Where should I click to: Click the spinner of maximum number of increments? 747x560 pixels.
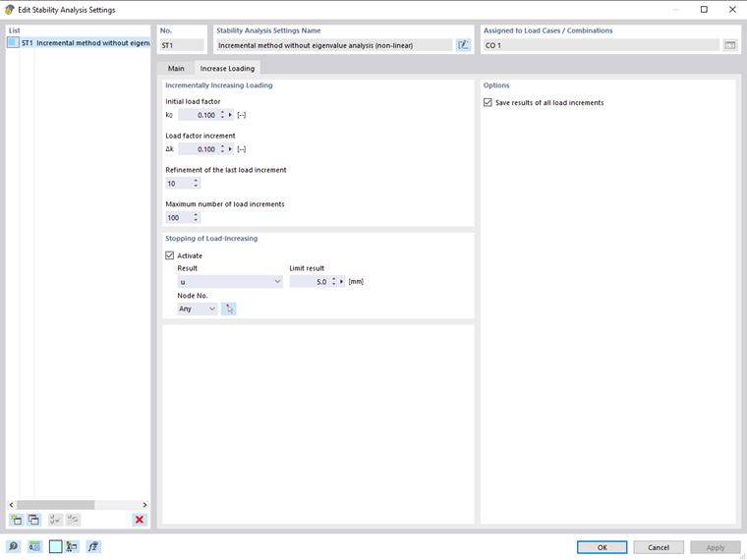(196, 218)
